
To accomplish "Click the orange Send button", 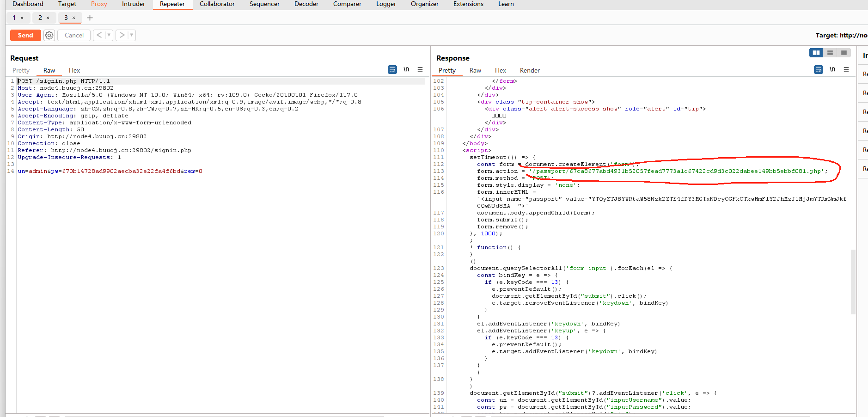I will tap(25, 35).
